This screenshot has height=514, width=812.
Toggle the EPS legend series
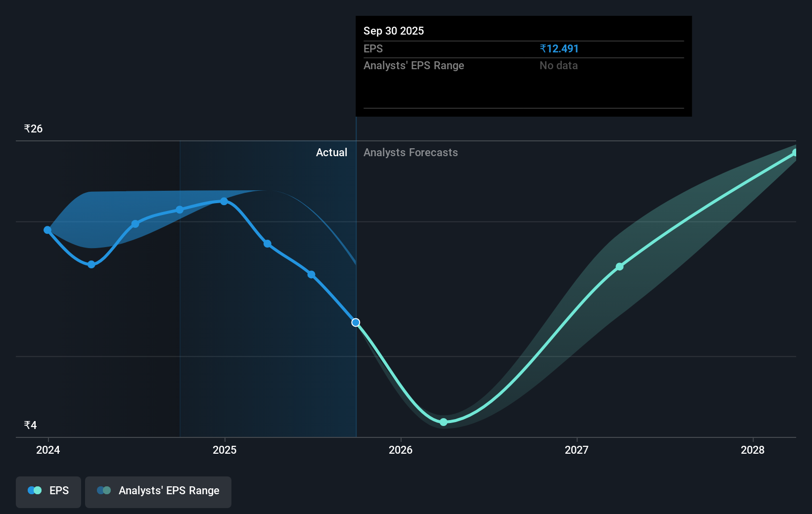click(48, 492)
